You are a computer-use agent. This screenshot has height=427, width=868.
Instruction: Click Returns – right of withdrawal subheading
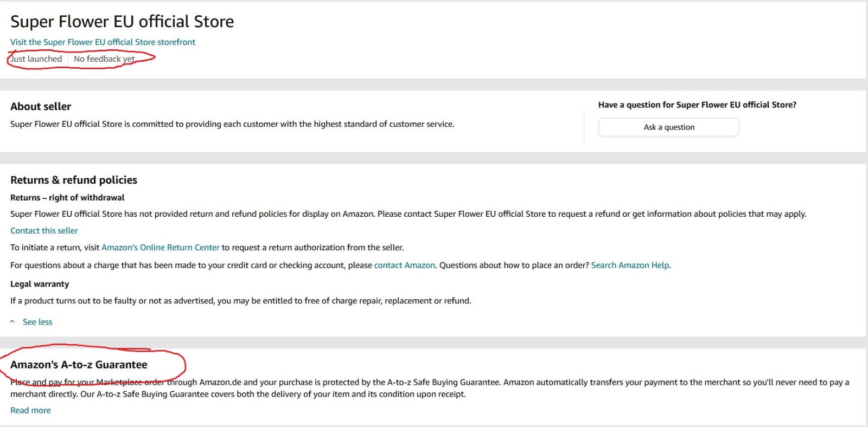(67, 197)
